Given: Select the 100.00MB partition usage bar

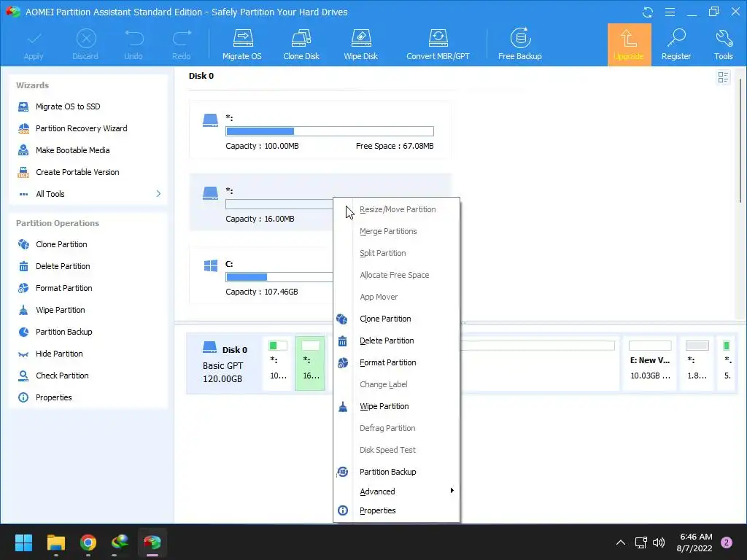Looking at the screenshot, I should 330,131.
